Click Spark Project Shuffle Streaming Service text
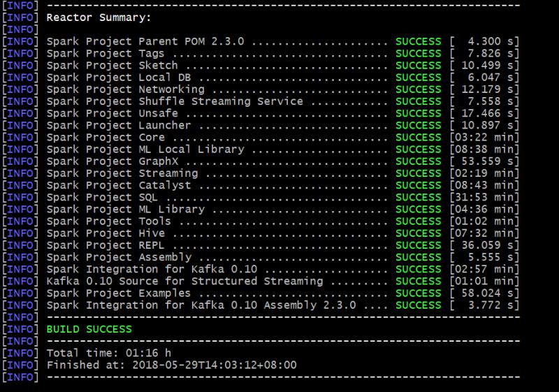Screen dimensions: 559x392 click(175, 101)
